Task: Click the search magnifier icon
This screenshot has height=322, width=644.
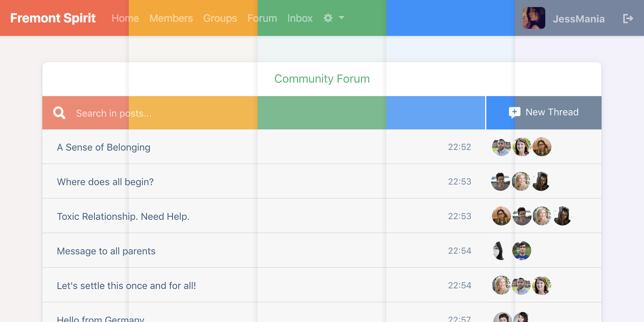Action: 59,113
